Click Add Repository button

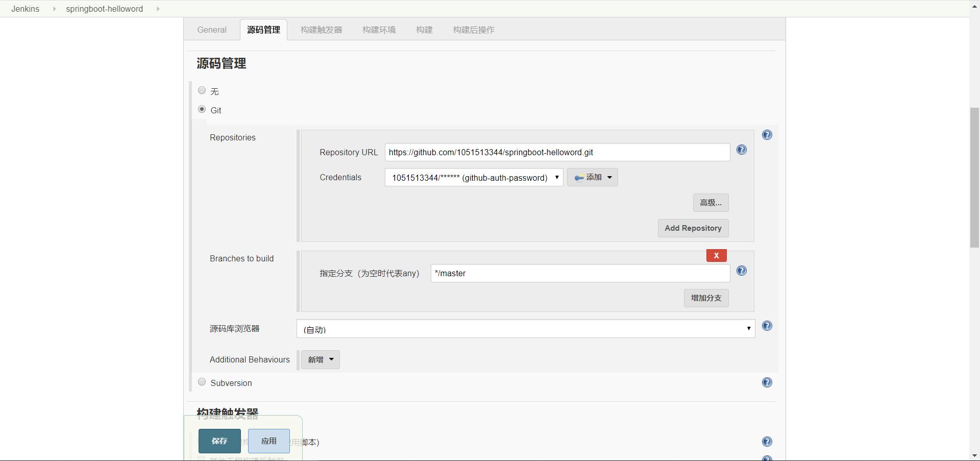693,228
